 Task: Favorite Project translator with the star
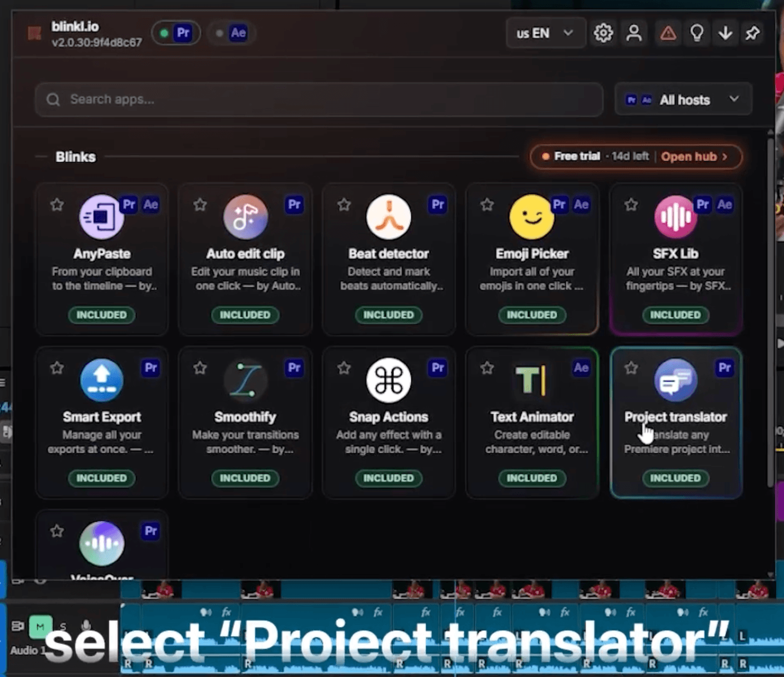pyautogui.click(x=631, y=367)
